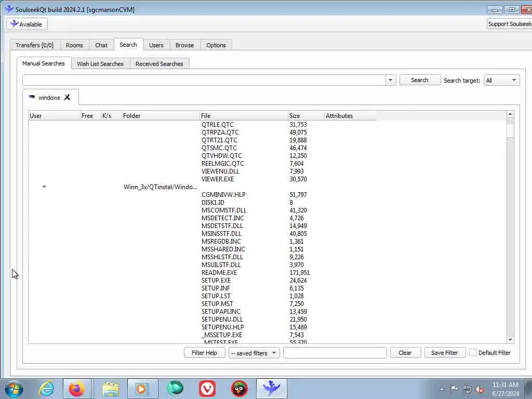This screenshot has width=532, height=399.
Task: Open Windows Media Player taskbar icon
Action: pos(142,389)
